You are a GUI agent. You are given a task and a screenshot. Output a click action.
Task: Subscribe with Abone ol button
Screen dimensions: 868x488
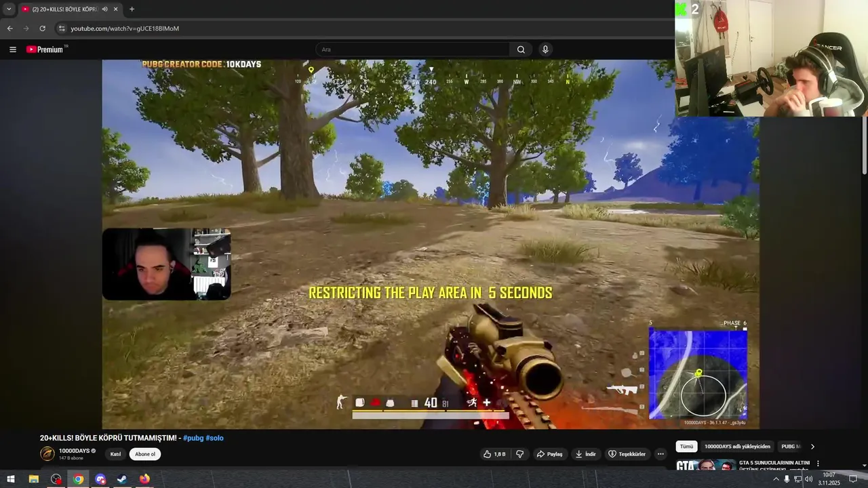[145, 454]
